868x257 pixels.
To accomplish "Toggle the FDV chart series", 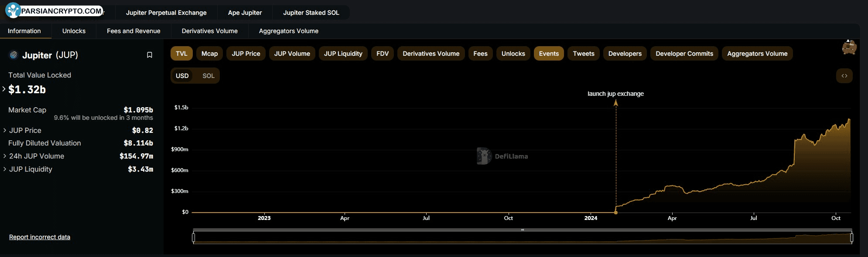I will 383,54.
